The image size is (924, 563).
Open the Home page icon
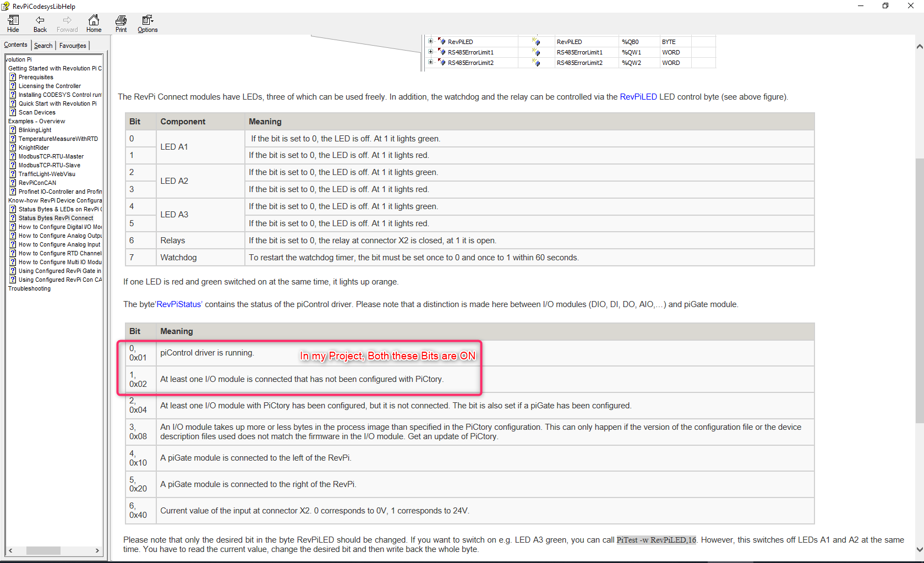pyautogui.click(x=94, y=24)
